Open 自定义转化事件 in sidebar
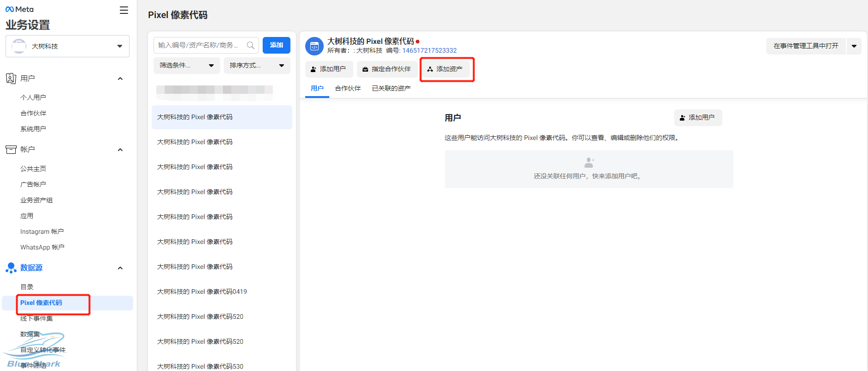The image size is (868, 371). click(43, 350)
